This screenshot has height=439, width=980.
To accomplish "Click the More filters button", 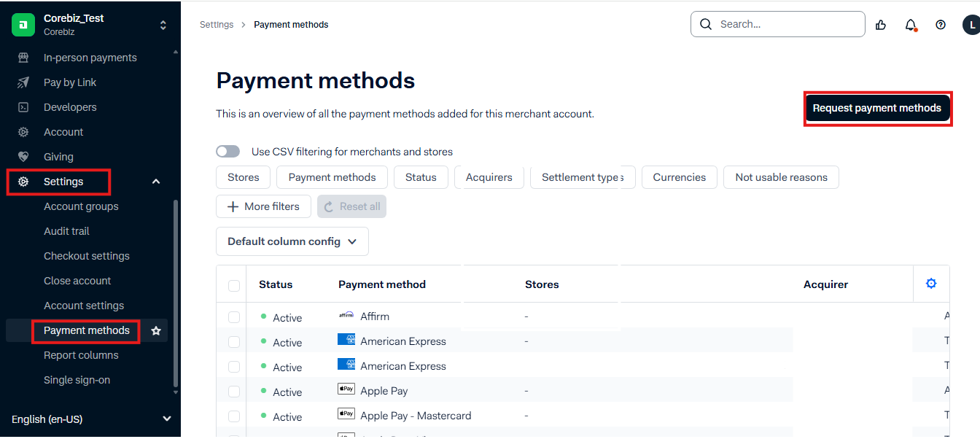I will 263,206.
